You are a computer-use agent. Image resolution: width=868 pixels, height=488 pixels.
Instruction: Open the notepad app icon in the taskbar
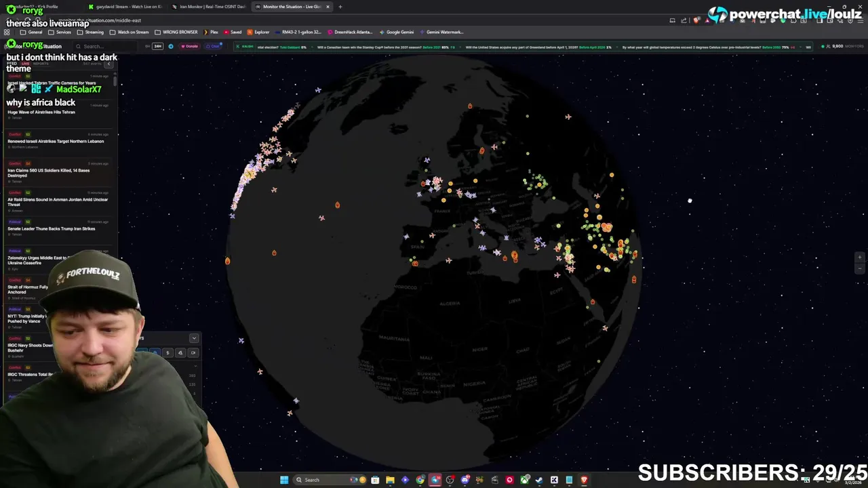(x=569, y=480)
